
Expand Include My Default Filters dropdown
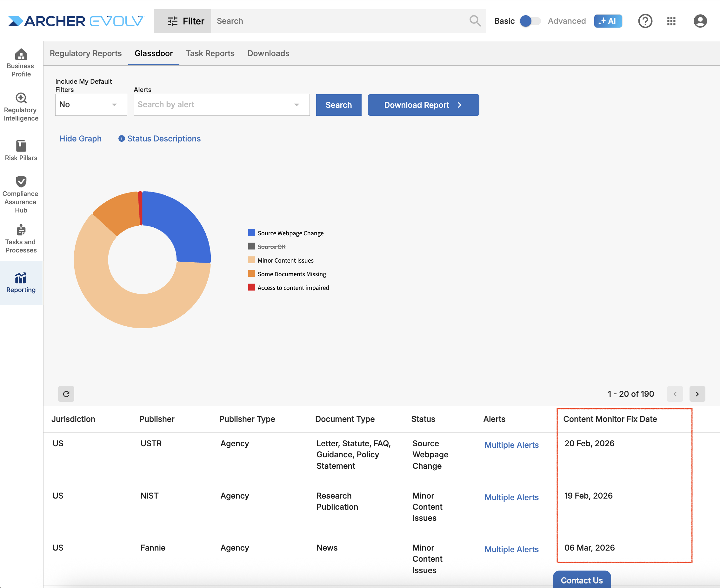point(91,105)
